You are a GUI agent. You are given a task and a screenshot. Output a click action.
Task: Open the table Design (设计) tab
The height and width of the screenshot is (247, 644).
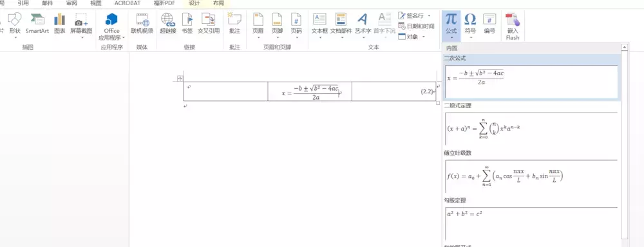(194, 3)
